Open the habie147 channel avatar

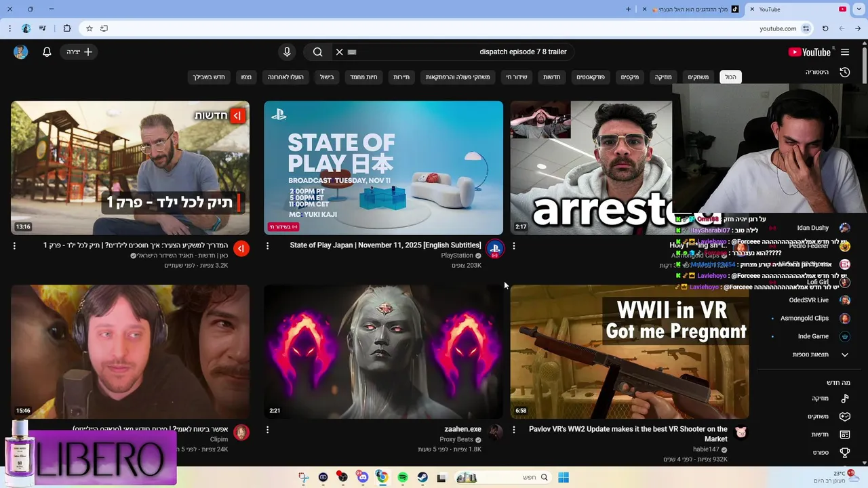point(741,432)
